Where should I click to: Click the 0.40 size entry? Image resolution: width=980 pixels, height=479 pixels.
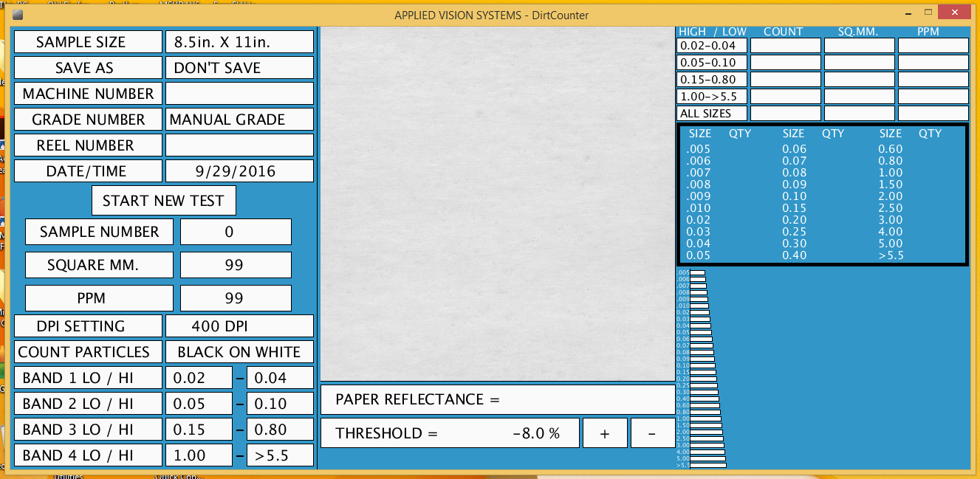click(795, 255)
